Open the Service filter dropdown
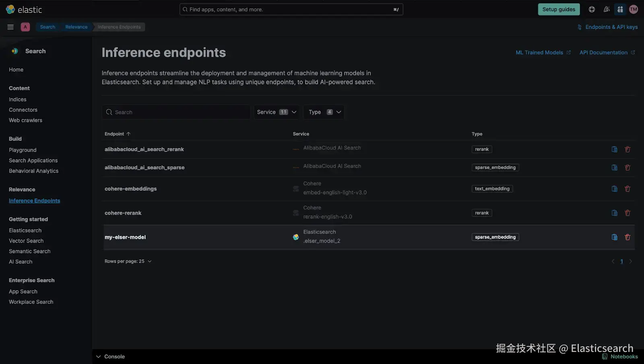Image resolution: width=644 pixels, height=364 pixels. [x=277, y=112]
